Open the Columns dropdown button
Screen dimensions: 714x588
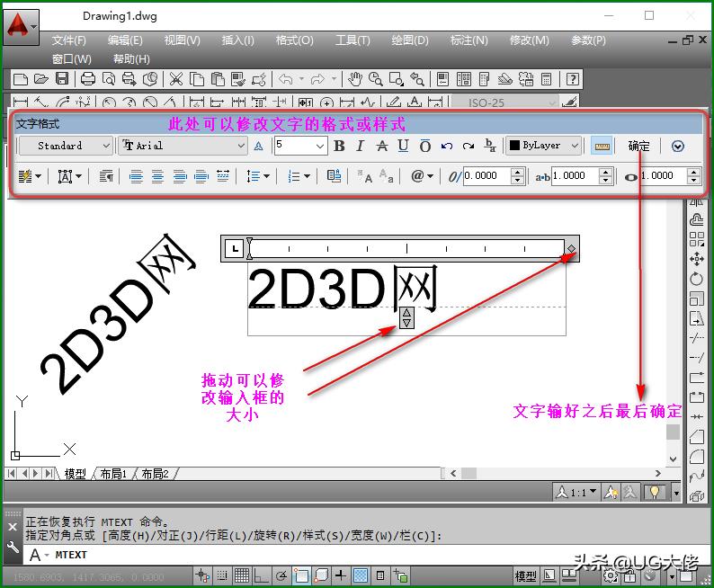[x=30, y=176]
